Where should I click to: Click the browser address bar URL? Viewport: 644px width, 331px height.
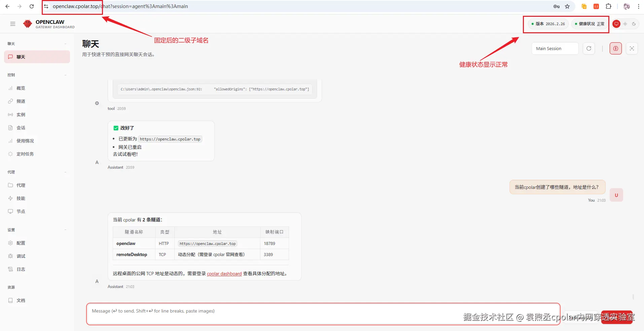click(120, 6)
